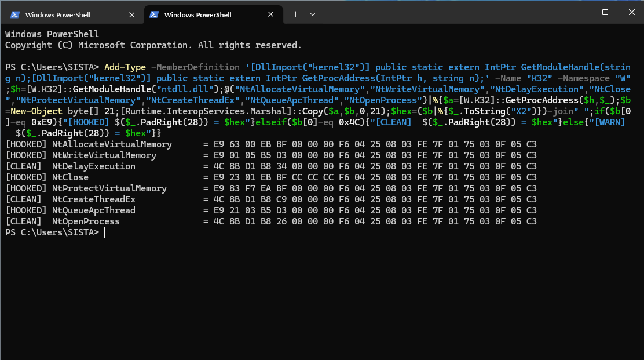Screen dimensions: 644x360
Task: Click the NtWriteVirtualMemory output row
Action: (271, 155)
